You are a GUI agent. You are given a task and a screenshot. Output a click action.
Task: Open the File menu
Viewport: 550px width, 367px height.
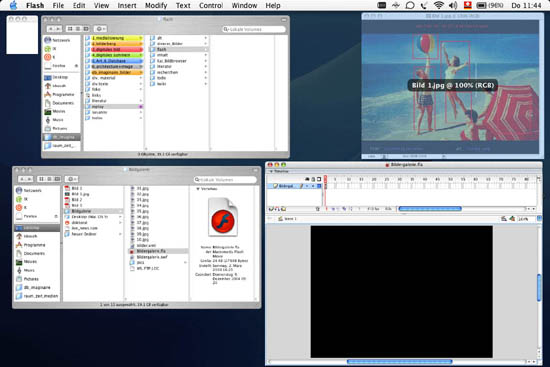[58, 5]
